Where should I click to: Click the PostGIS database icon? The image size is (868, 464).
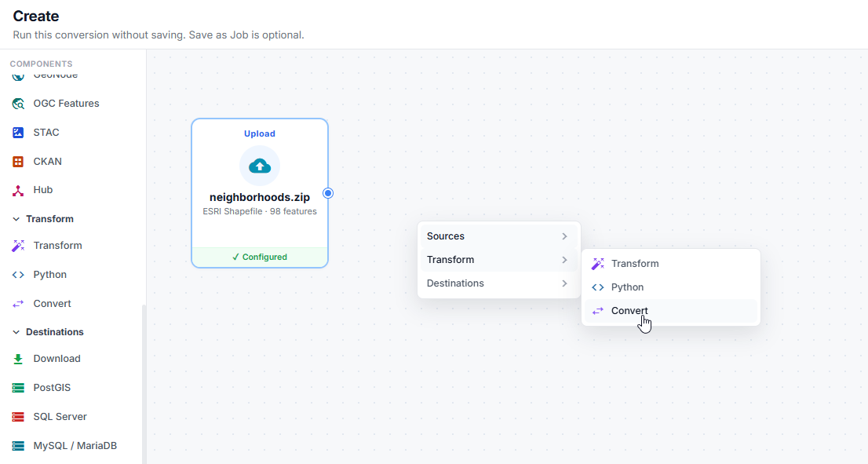[x=18, y=388]
